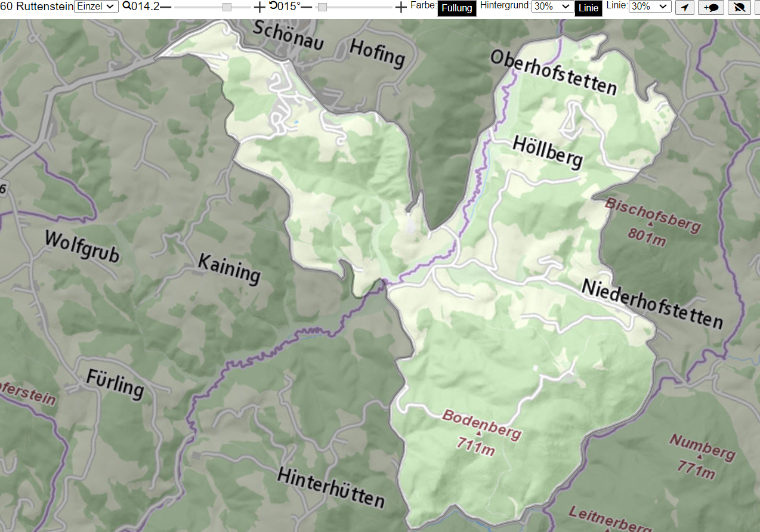The width and height of the screenshot is (760, 532).
Task: Click the rotation slider handle
Action: (x=322, y=7)
